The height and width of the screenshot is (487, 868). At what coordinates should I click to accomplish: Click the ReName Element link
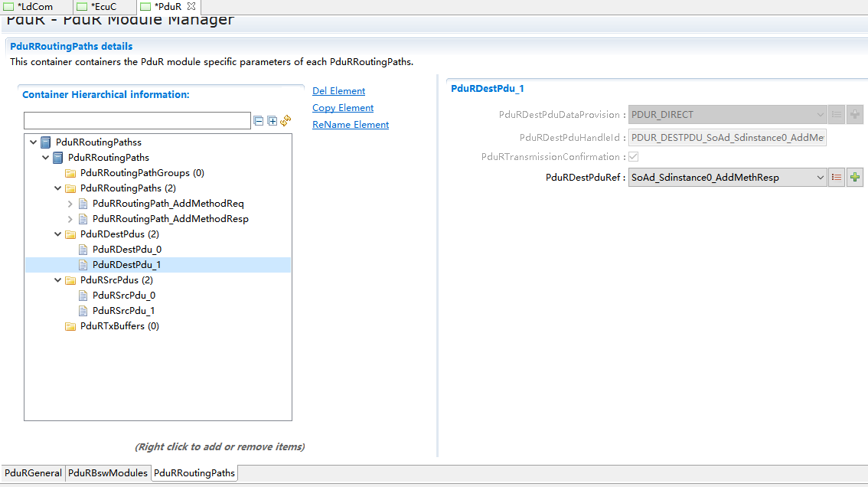pos(350,125)
